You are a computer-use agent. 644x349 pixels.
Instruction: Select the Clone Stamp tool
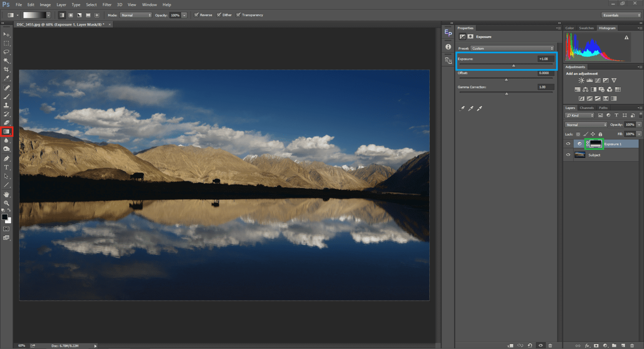pyautogui.click(x=6, y=105)
